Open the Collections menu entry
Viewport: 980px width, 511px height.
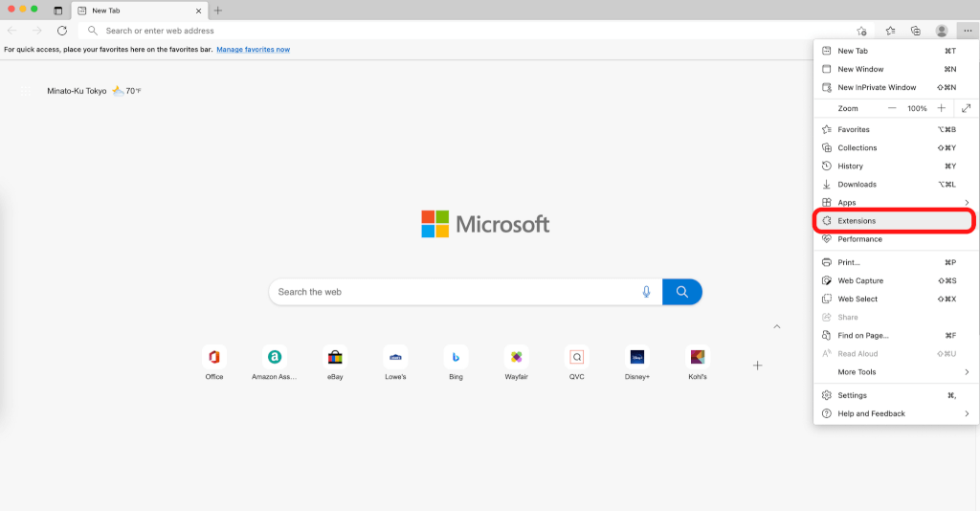coord(896,147)
